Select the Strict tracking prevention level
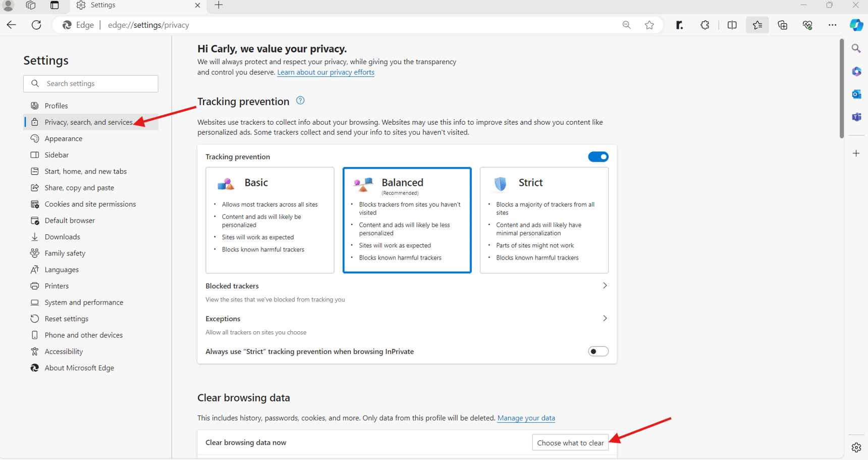Image resolution: width=868 pixels, height=460 pixels. click(544, 221)
